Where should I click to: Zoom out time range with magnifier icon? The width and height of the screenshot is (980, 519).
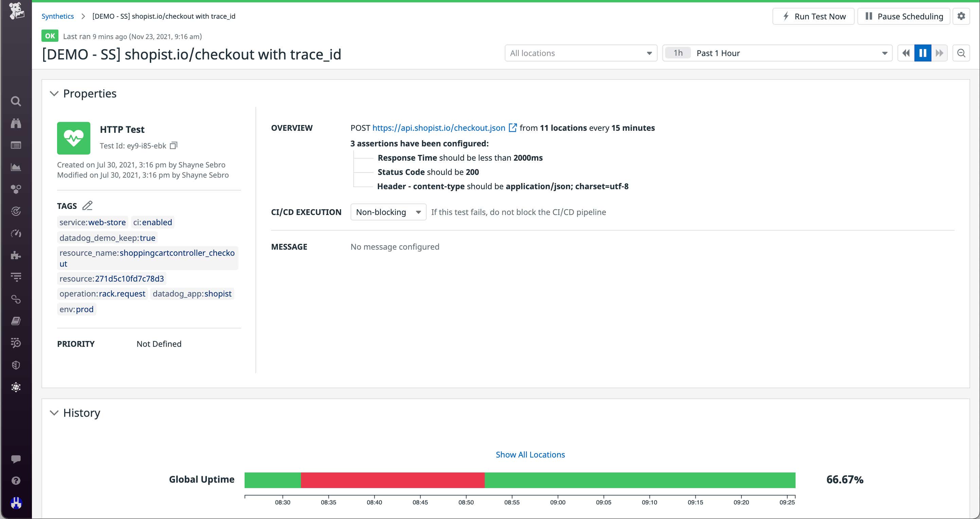961,53
